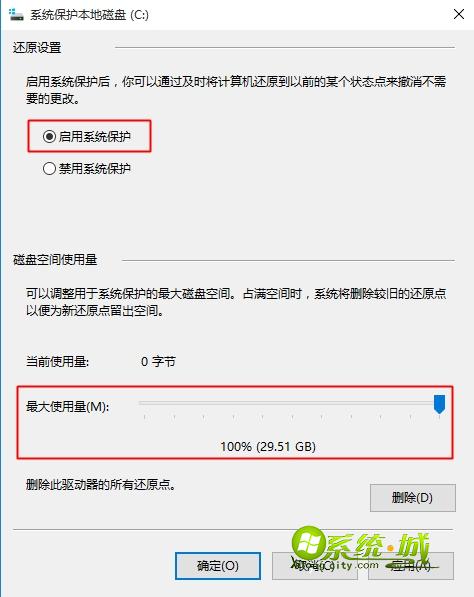Image resolution: width=474 pixels, height=597 pixels.
Task: Select the 启用系统保护 radio button
Action: coord(49,136)
